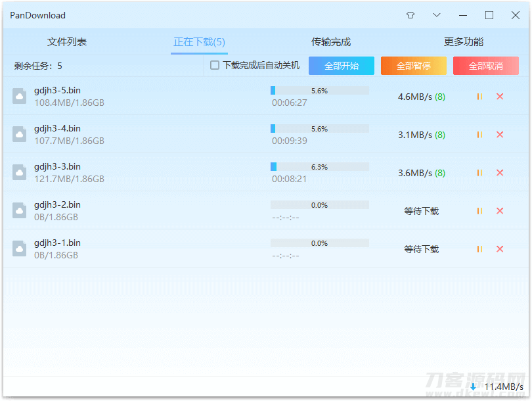The height and width of the screenshot is (401, 532).
Task: Cancel the gdjh3-1.bin waiting task
Action: pyautogui.click(x=499, y=249)
